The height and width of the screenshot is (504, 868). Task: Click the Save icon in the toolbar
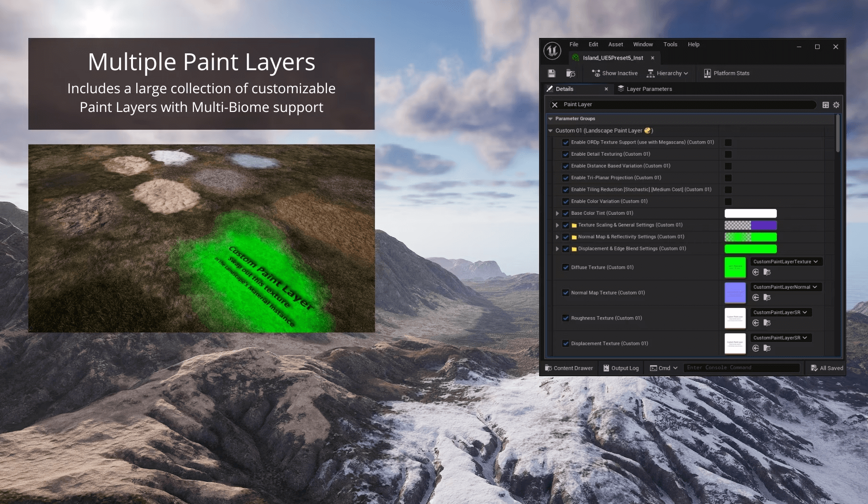coord(551,73)
